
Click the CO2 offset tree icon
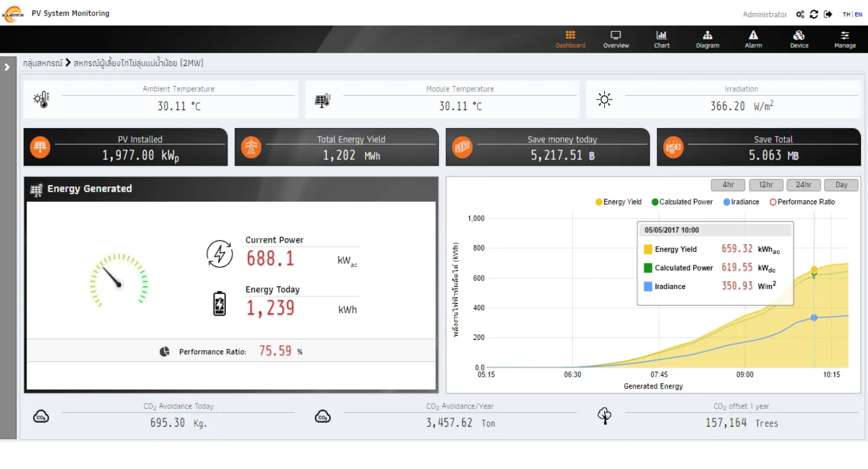[604, 416]
